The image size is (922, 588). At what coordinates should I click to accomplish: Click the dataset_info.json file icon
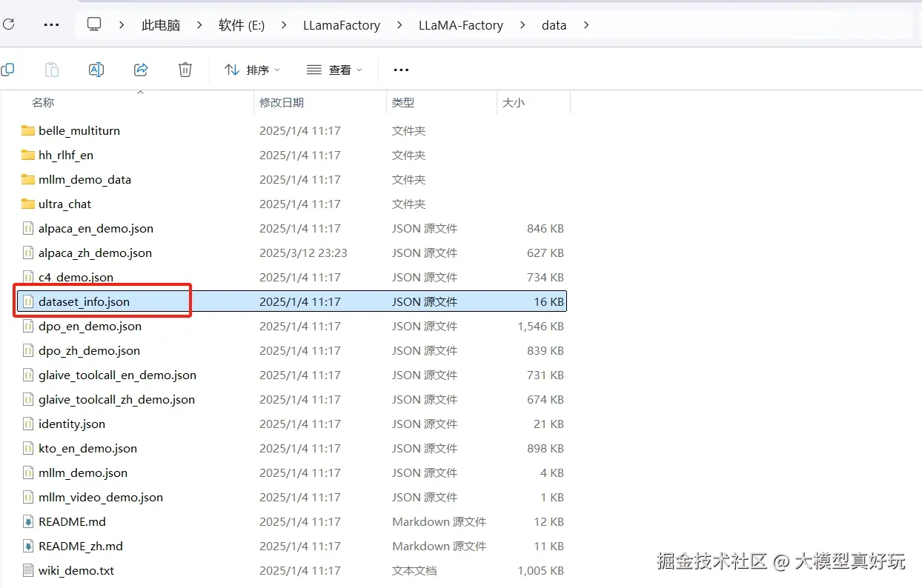pyautogui.click(x=28, y=301)
